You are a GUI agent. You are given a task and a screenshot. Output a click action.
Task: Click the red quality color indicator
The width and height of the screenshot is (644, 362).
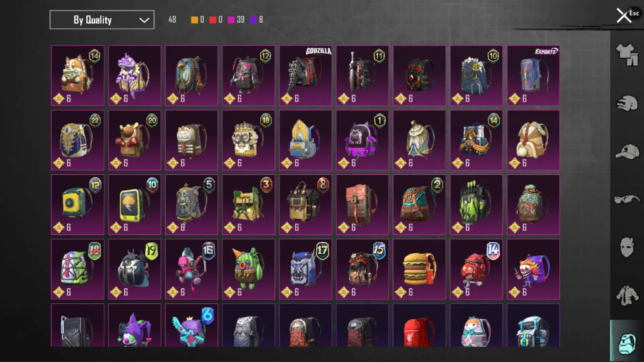click(213, 20)
